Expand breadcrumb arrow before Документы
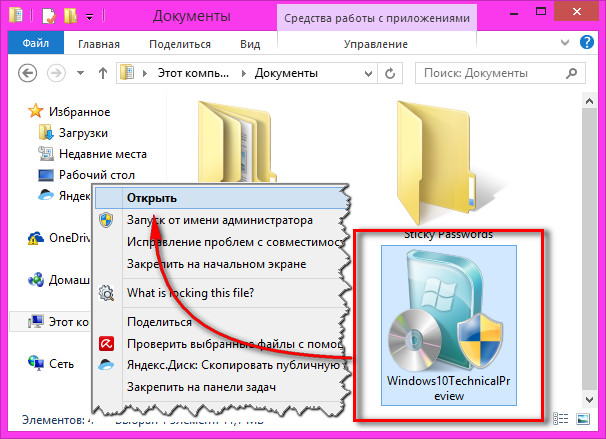The width and height of the screenshot is (606, 439). click(x=243, y=73)
